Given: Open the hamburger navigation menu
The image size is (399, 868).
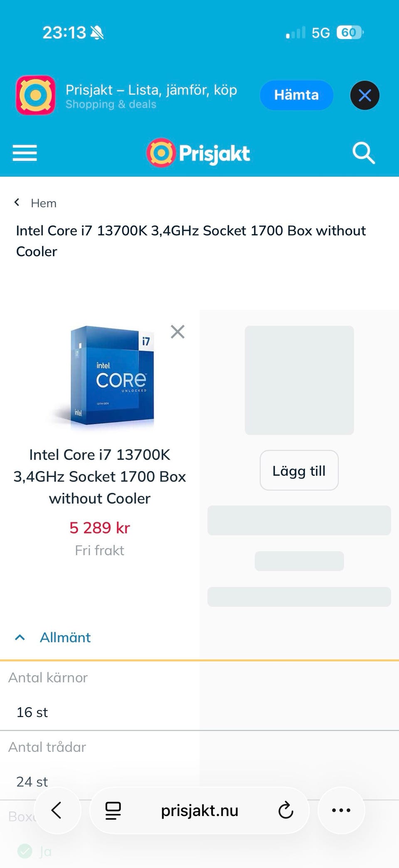Looking at the screenshot, I should pos(25,153).
